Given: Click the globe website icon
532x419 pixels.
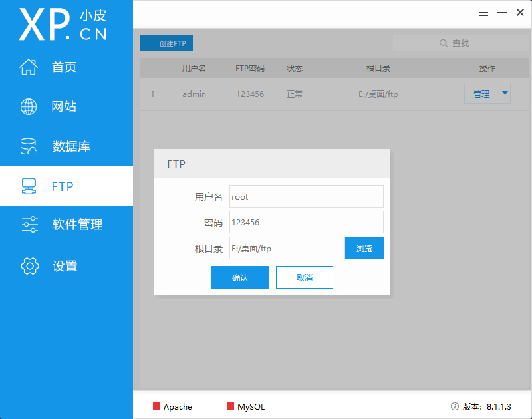Looking at the screenshot, I should point(29,106).
